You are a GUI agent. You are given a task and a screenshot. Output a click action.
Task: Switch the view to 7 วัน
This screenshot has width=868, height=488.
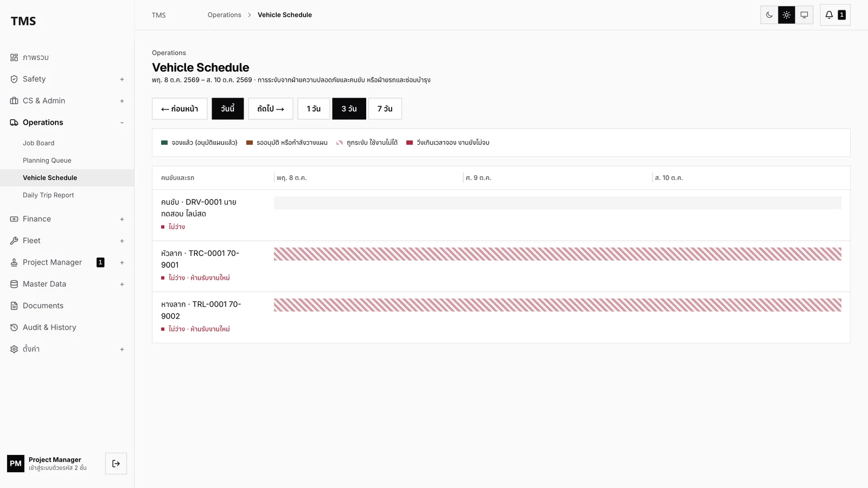(x=385, y=108)
